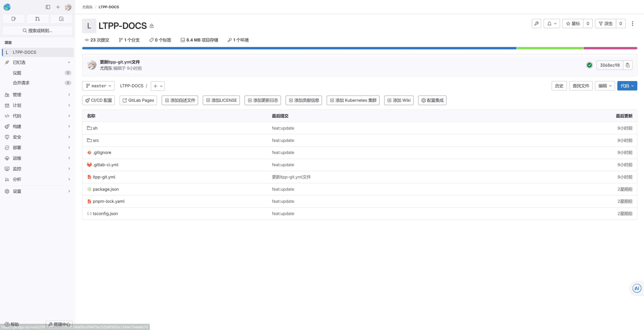Click the sidebar collapse toggle icon
644x330 pixels.
point(48,7)
